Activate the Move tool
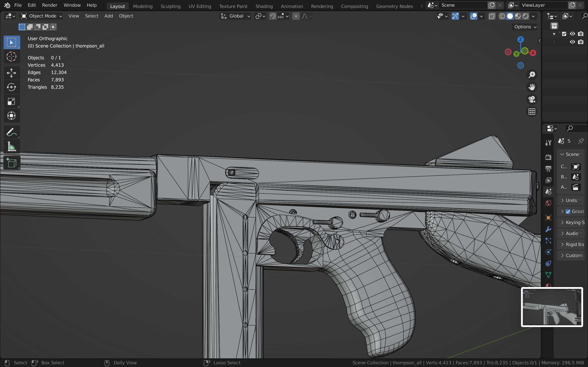The image size is (588, 367). [11, 73]
